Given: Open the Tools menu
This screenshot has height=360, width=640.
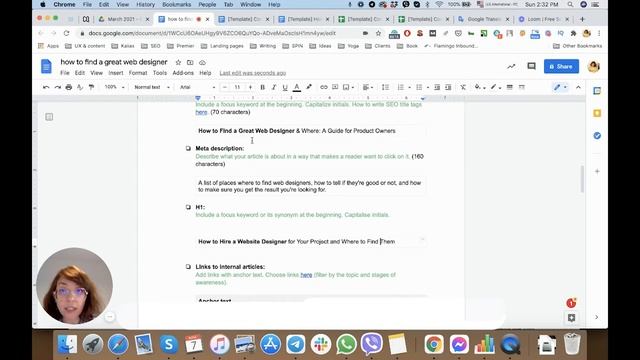Looking at the screenshot, I should click(160, 73).
